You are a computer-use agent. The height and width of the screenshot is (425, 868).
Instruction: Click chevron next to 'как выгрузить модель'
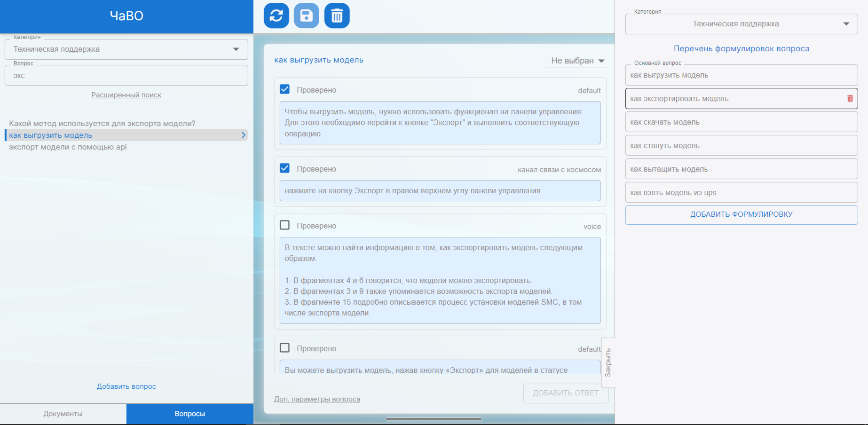[x=243, y=135]
